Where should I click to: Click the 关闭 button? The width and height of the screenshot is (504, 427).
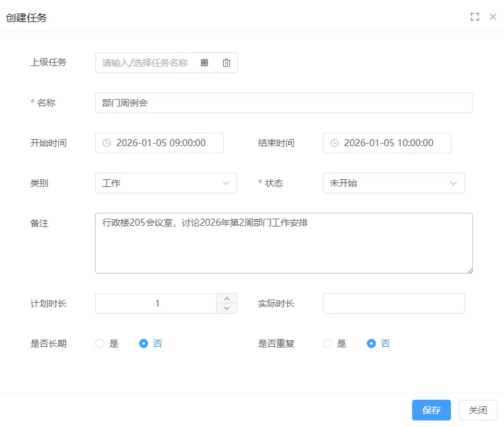pyautogui.click(x=477, y=410)
